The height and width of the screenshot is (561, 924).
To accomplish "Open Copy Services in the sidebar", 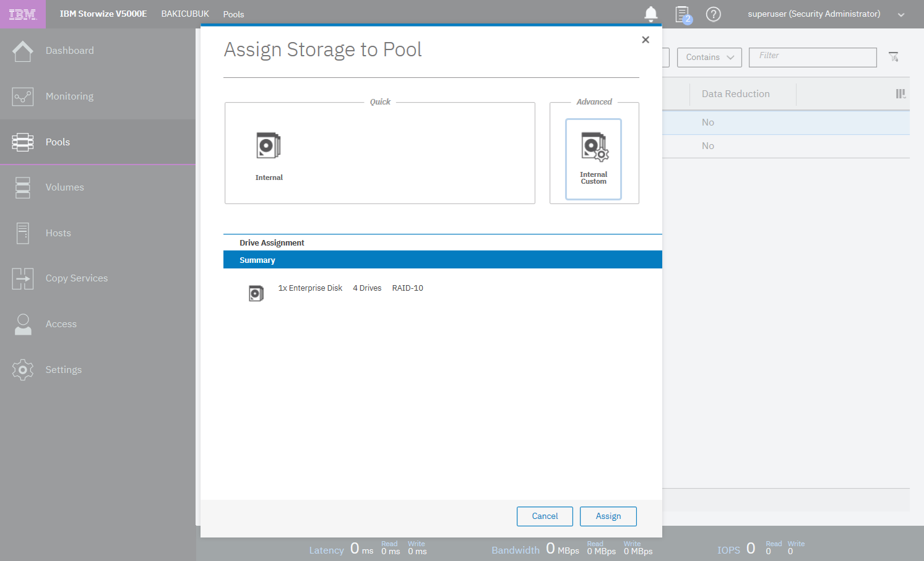I will point(77,278).
